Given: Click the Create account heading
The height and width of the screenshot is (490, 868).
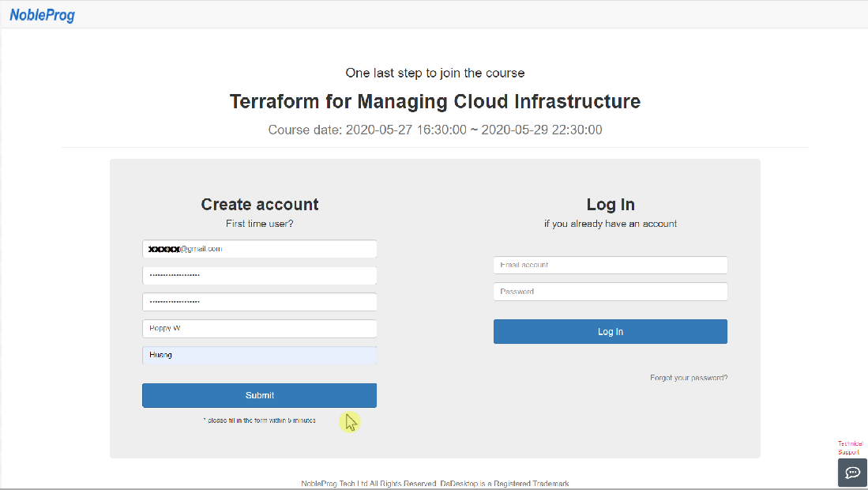Looking at the screenshot, I should 260,205.
